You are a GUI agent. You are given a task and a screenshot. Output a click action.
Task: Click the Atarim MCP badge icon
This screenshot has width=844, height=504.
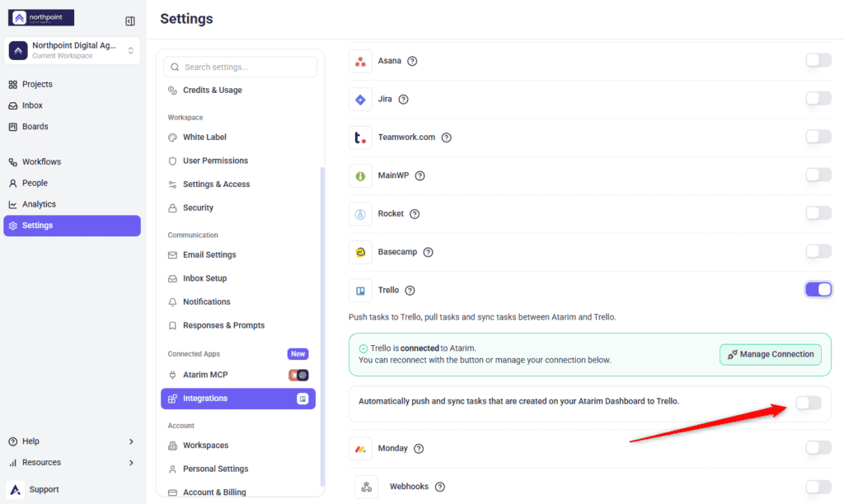[298, 375]
